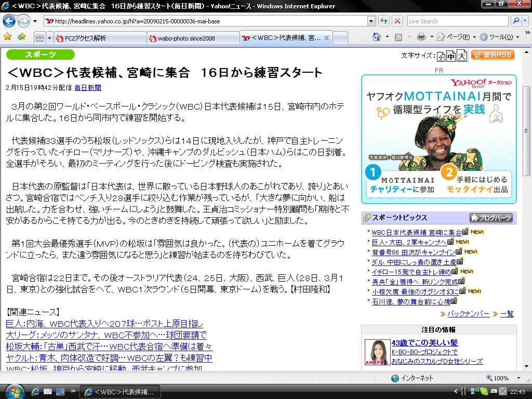The image size is (532, 399).
Task: Expand the address bar history dropdown
Action: 371,21
